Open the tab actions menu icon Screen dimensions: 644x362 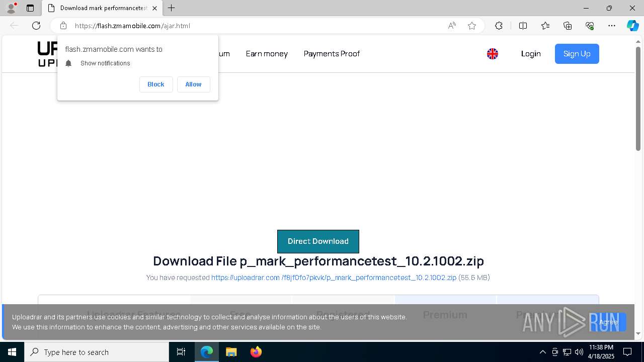point(30,8)
